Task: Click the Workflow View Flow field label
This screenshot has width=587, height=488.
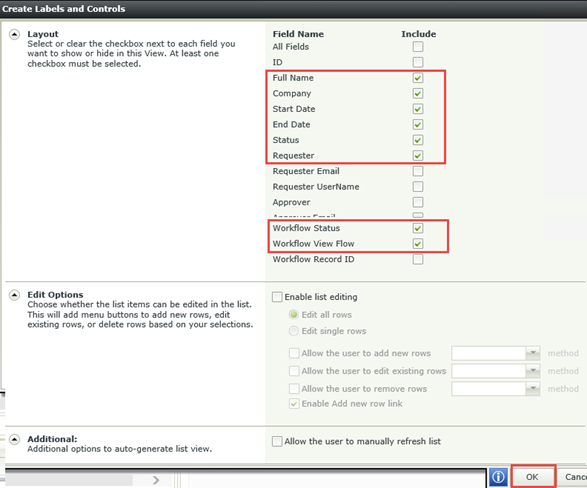Action: click(313, 244)
